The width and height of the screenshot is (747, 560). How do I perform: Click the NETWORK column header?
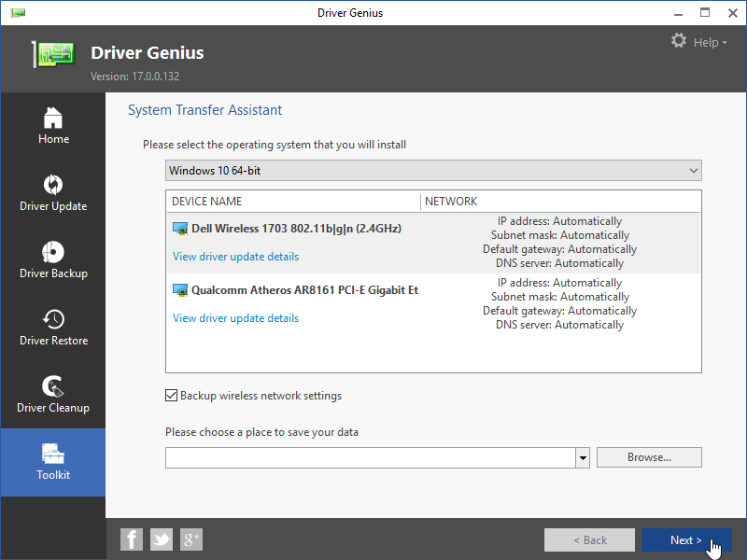click(451, 202)
